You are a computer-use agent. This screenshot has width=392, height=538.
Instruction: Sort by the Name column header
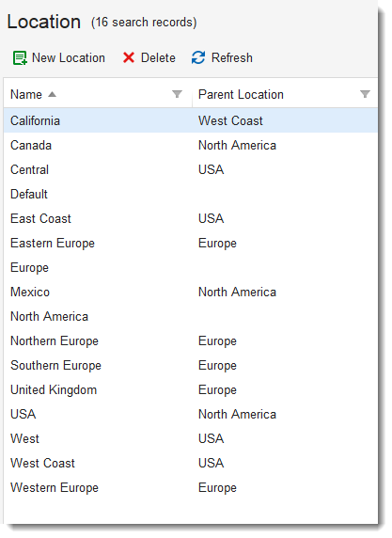click(x=26, y=94)
